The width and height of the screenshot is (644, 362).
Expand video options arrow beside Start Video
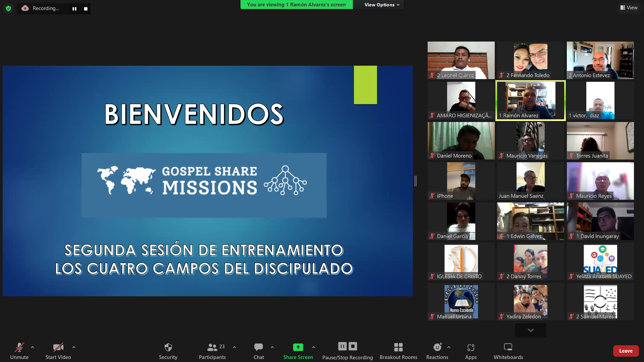pos(74,347)
